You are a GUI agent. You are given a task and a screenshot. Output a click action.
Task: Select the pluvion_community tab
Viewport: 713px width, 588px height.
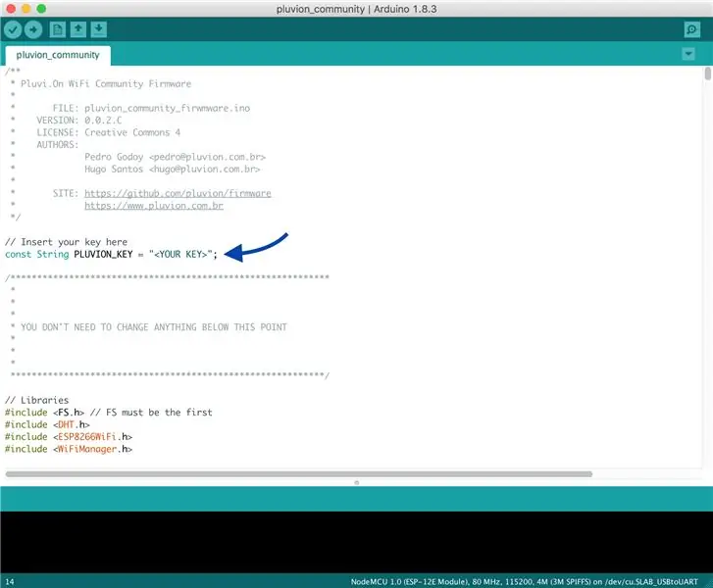pyautogui.click(x=58, y=55)
